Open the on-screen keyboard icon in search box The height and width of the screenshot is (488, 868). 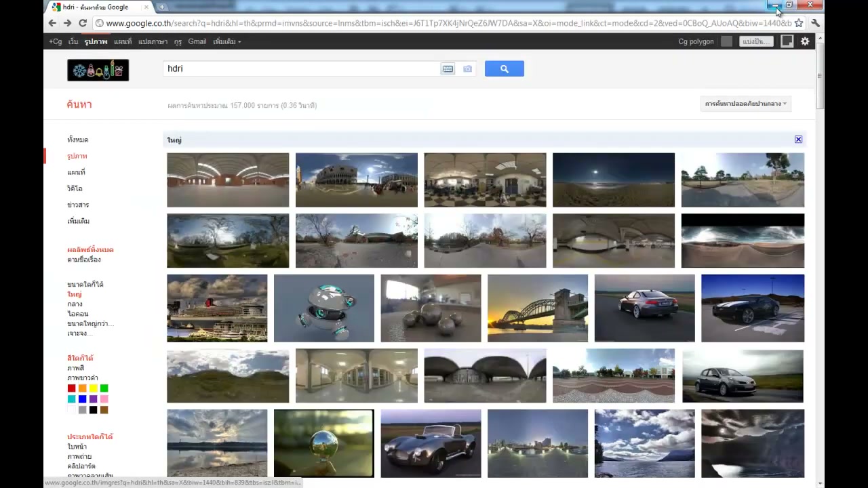point(448,68)
